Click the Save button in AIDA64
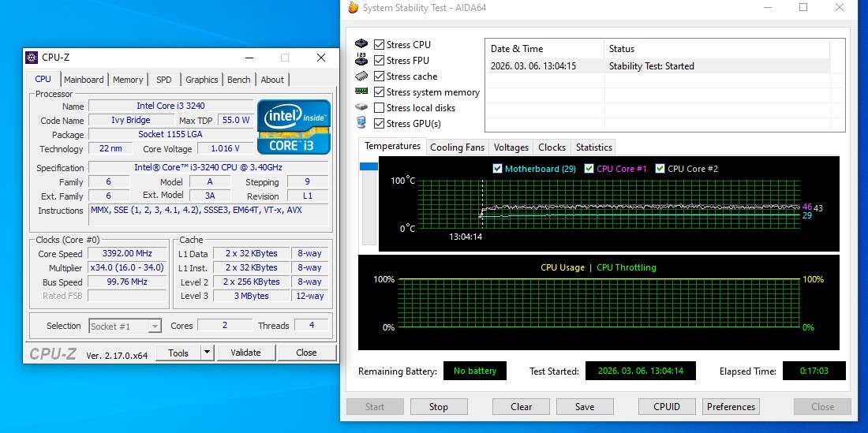Image resolution: width=868 pixels, height=433 pixels. coord(585,406)
